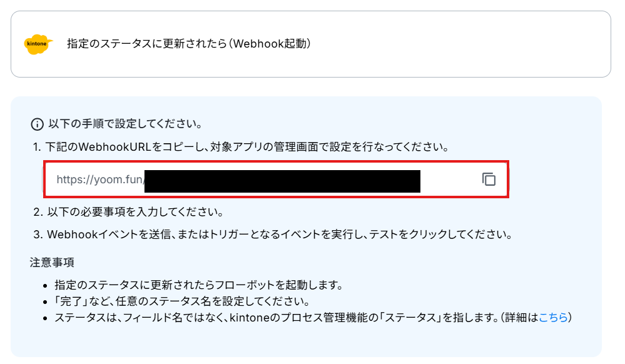Click the bullet about kintone process management status

(x=313, y=317)
